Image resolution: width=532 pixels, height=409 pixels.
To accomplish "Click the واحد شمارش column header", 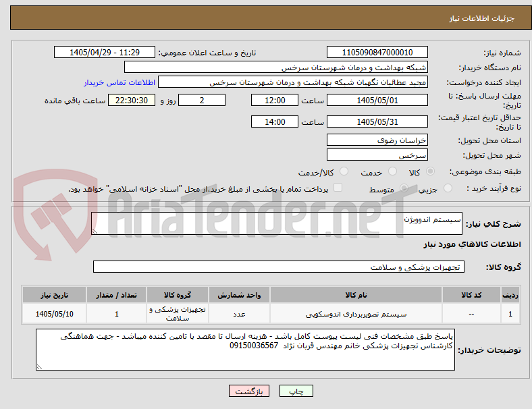I will (x=239, y=295).
